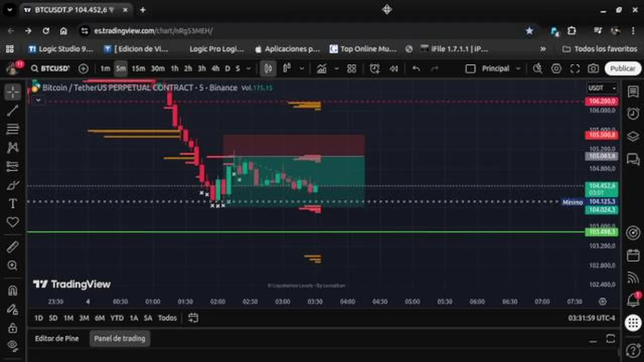Open the watchlist panel icon
This screenshot has height=362, width=644.
point(633,92)
